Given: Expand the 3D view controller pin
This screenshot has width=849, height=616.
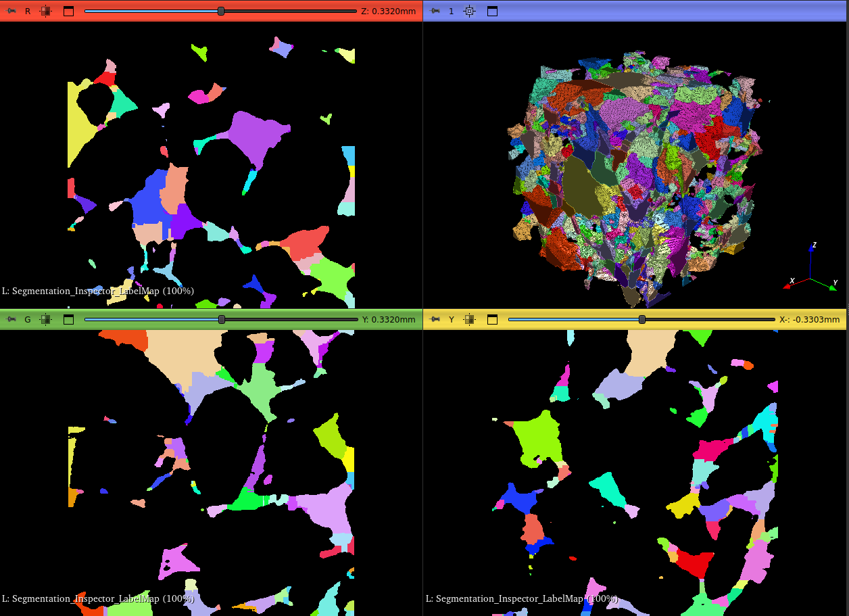Looking at the screenshot, I should [x=435, y=11].
